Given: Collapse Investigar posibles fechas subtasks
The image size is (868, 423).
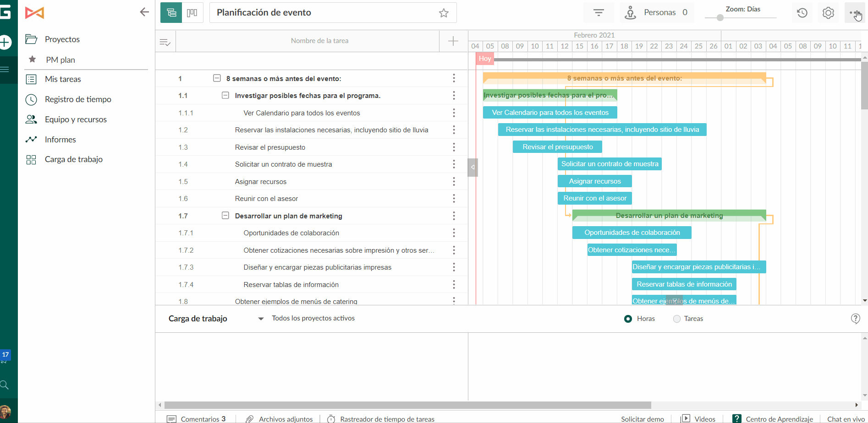Looking at the screenshot, I should pos(225,95).
